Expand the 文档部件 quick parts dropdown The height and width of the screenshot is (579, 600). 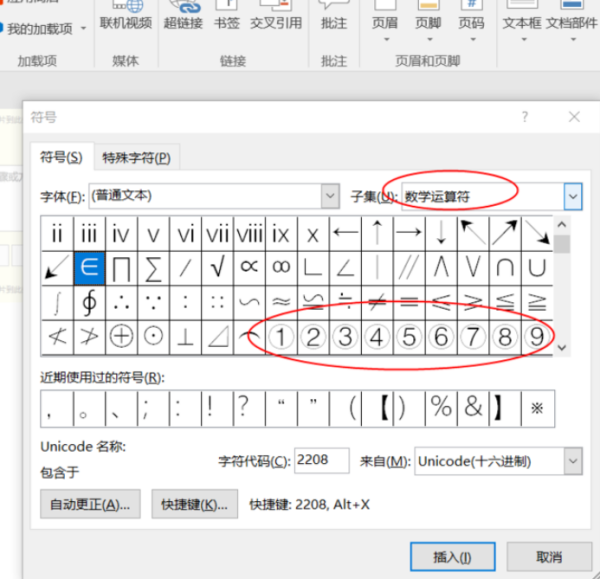pos(573,39)
